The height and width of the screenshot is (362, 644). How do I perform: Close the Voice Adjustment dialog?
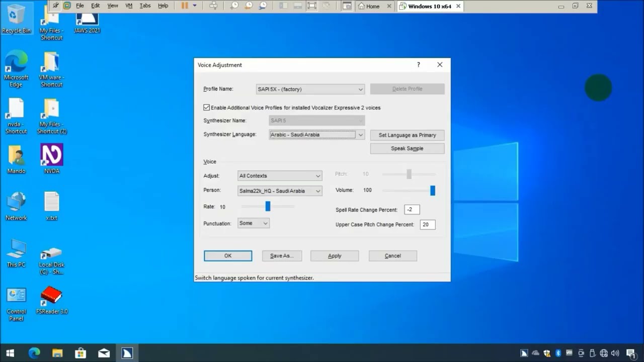[x=440, y=65]
